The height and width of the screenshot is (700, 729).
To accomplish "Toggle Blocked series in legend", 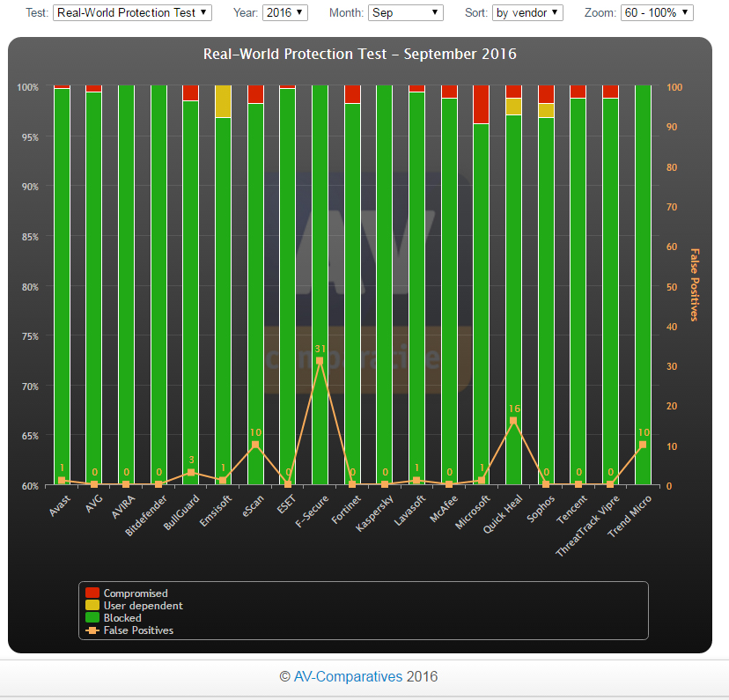I will tap(114, 618).
